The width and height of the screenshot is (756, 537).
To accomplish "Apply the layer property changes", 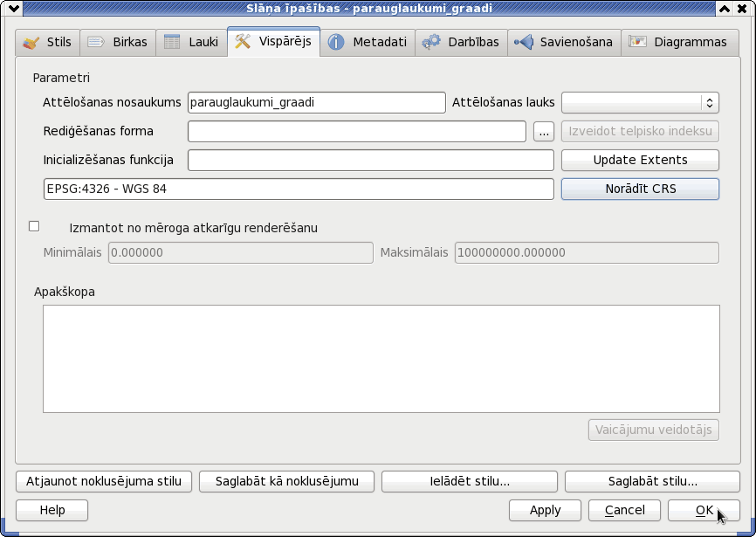I will (x=545, y=510).
